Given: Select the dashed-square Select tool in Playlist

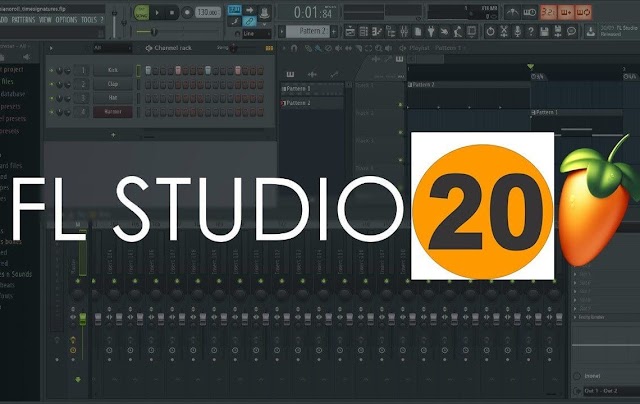Looking at the screenshot, I should click(x=369, y=48).
